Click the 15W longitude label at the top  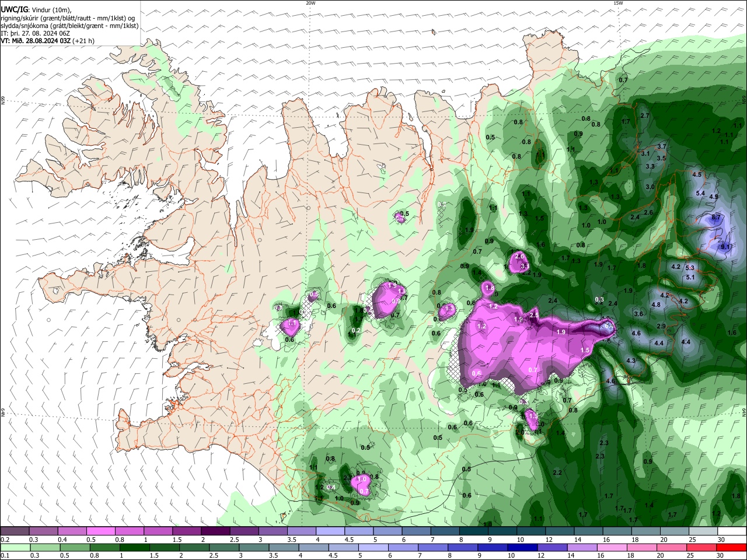[x=618, y=3]
